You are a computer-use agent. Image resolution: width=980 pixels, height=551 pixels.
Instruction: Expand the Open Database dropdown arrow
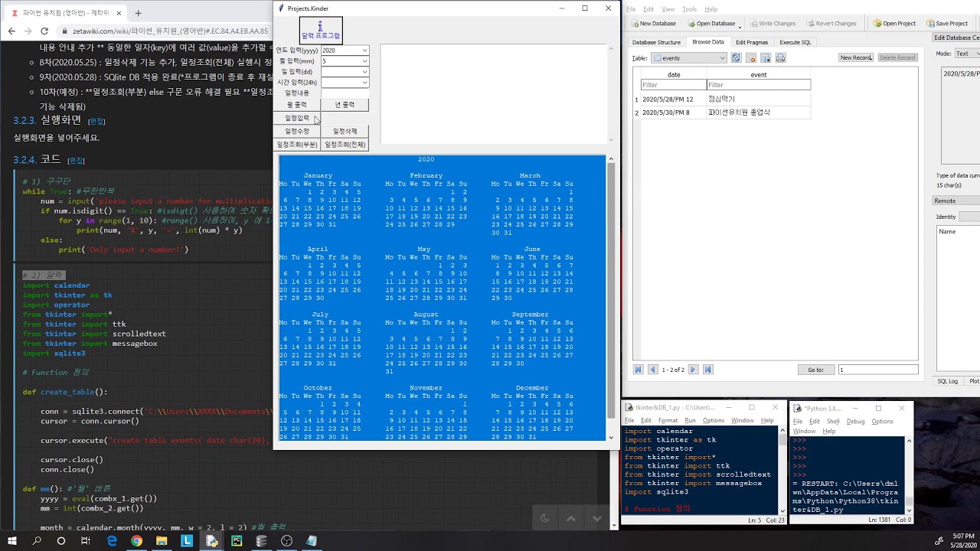740,25
